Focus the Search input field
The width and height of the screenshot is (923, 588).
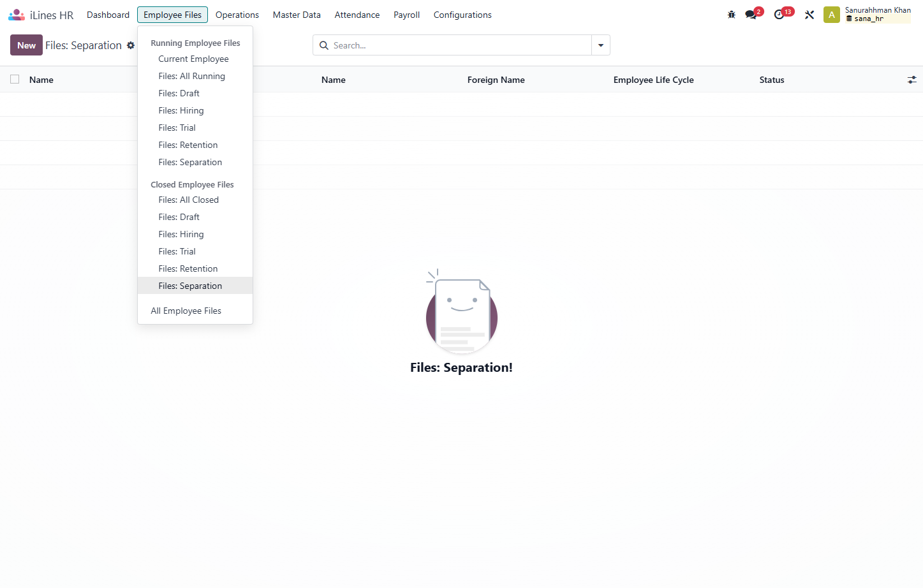pos(461,45)
